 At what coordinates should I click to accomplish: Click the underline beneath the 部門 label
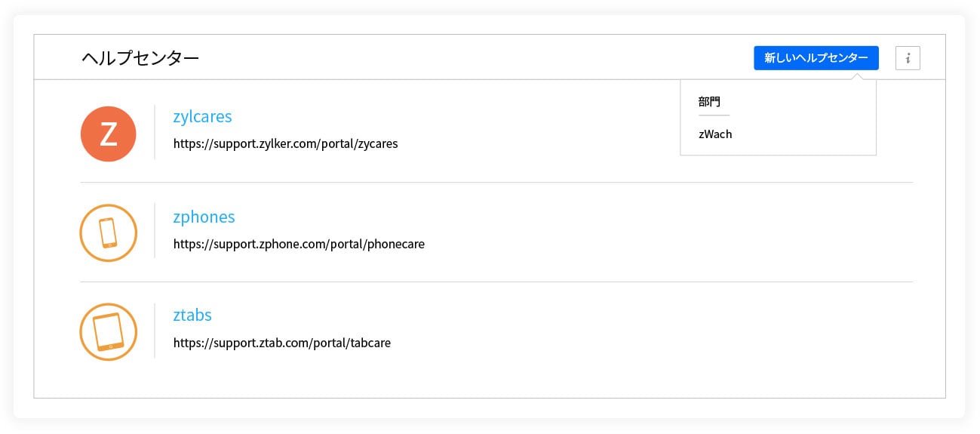click(714, 115)
